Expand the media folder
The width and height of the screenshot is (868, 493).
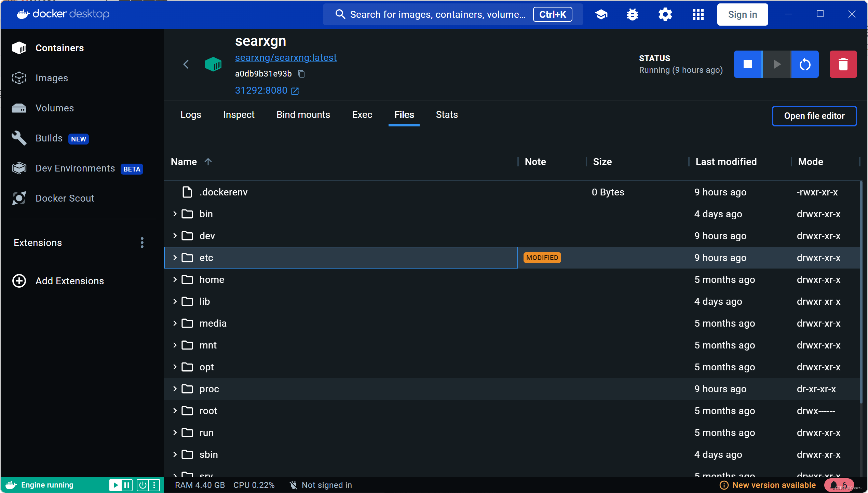tap(175, 323)
